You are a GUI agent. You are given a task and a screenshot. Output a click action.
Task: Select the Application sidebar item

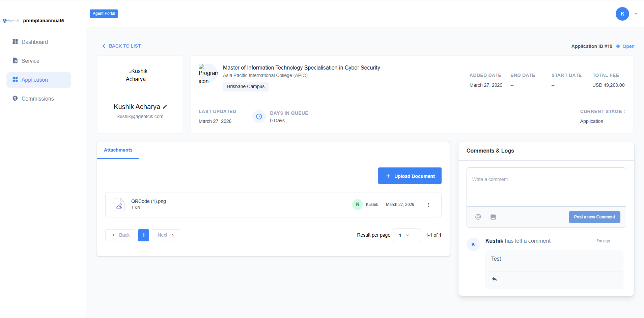(x=39, y=80)
